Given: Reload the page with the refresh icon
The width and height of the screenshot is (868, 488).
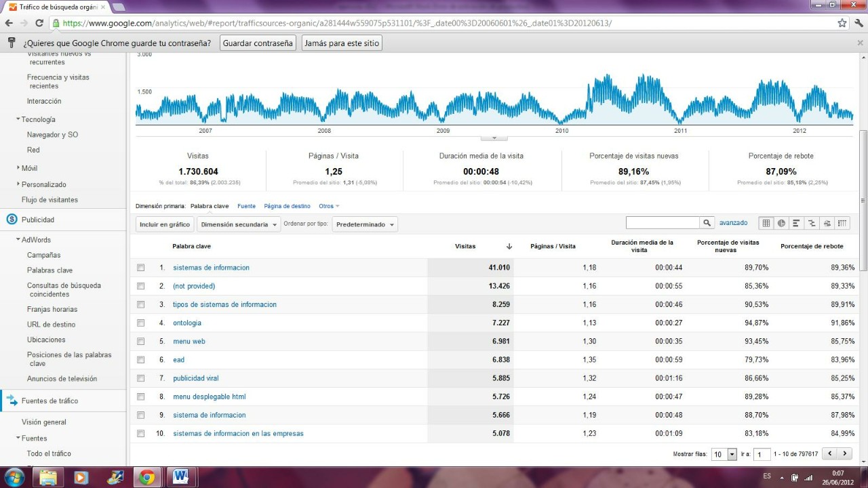Looking at the screenshot, I should pos(39,22).
